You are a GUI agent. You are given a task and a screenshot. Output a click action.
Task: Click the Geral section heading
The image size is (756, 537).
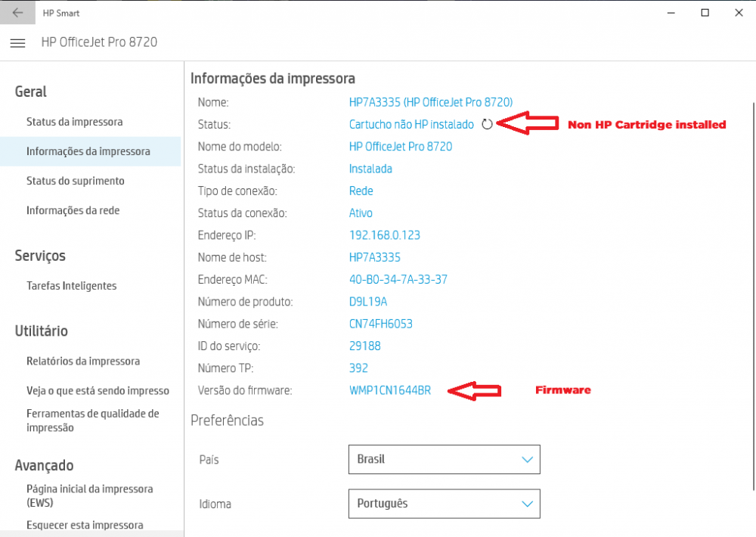click(30, 92)
